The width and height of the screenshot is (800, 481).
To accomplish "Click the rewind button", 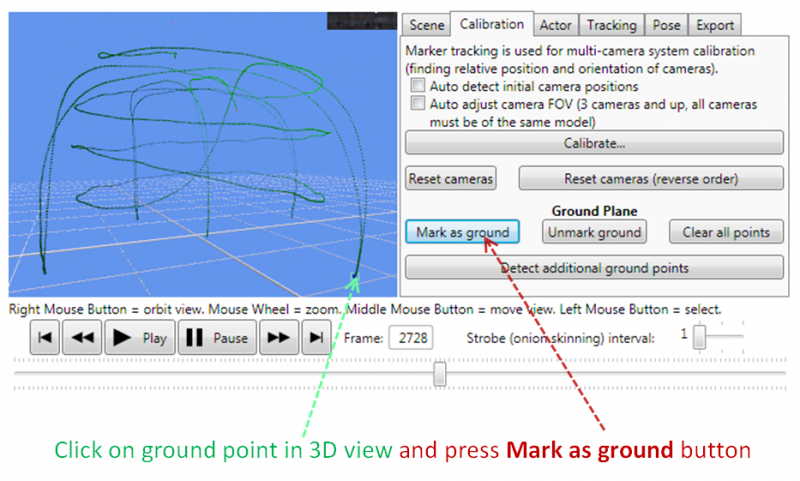I will 83,337.
